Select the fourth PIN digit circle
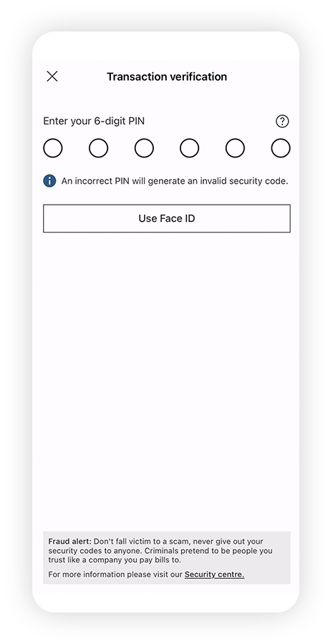 point(190,148)
